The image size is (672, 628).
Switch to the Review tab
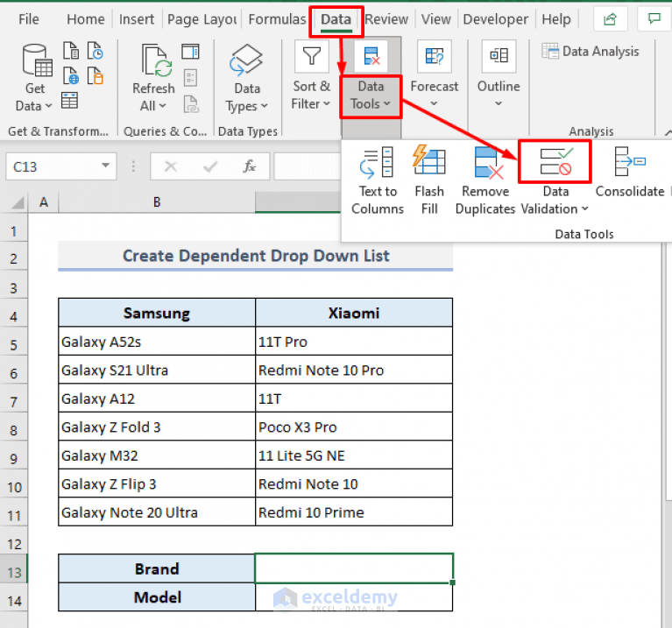pos(386,19)
